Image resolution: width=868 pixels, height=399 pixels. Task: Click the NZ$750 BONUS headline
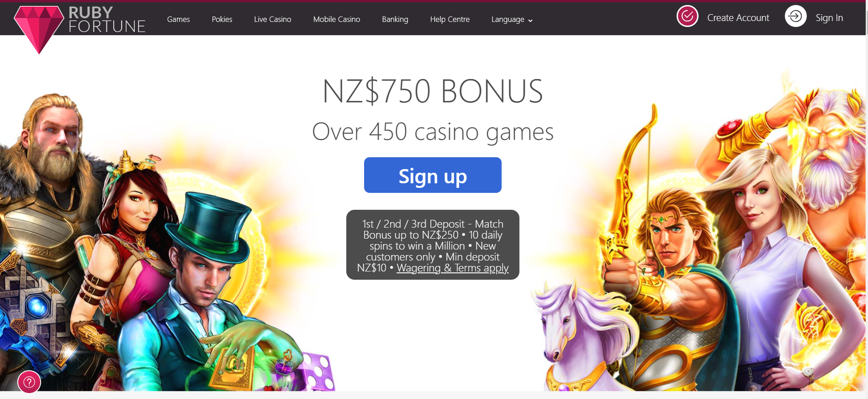click(433, 91)
